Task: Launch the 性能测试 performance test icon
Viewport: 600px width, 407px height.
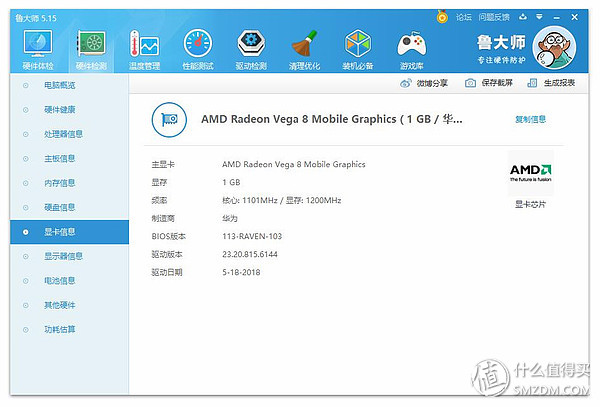Action: (198, 49)
